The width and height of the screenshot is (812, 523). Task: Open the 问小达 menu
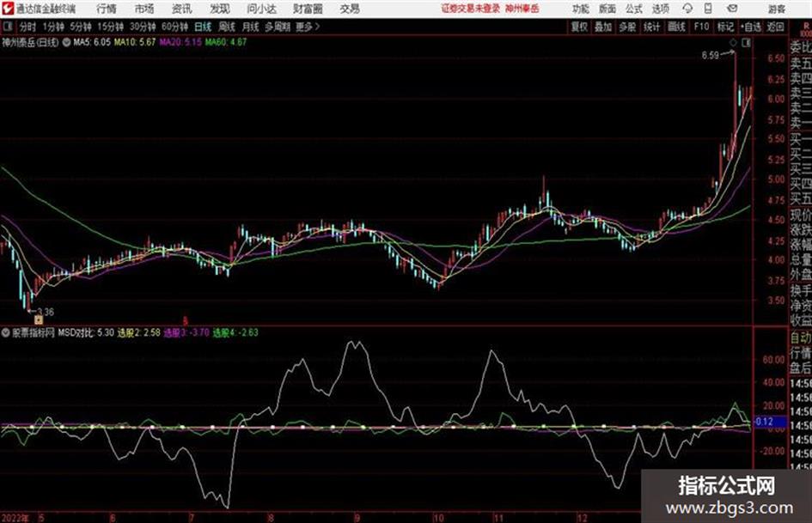[x=261, y=9]
